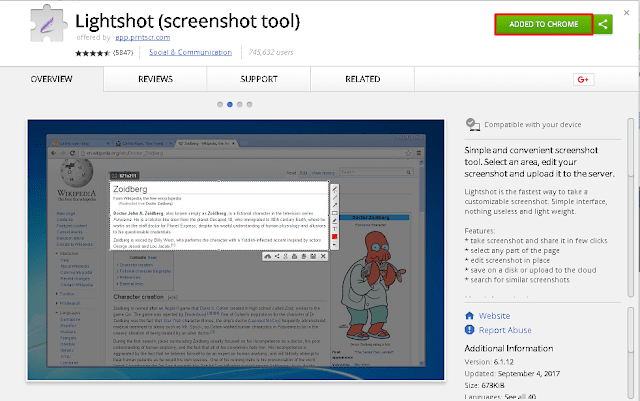Select the second carousel dot
Screen dimensions: 640x401
coord(230,105)
